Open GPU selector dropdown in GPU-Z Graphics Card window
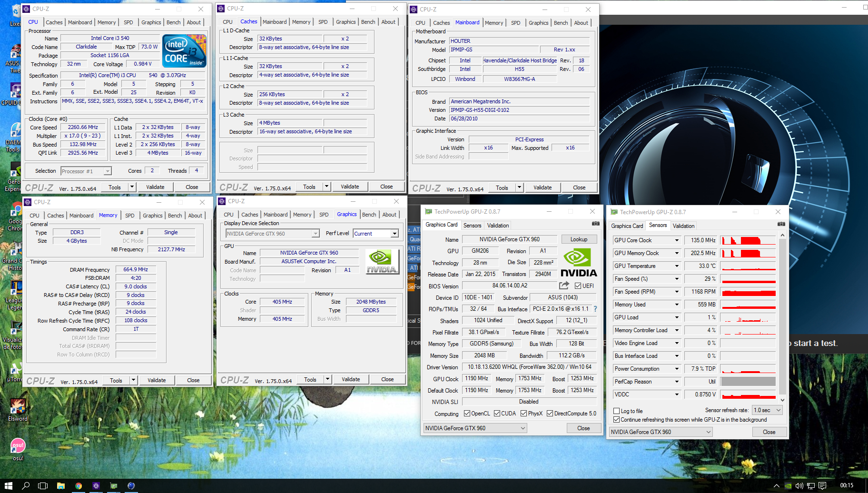This screenshot has height=493, width=868. pos(475,428)
